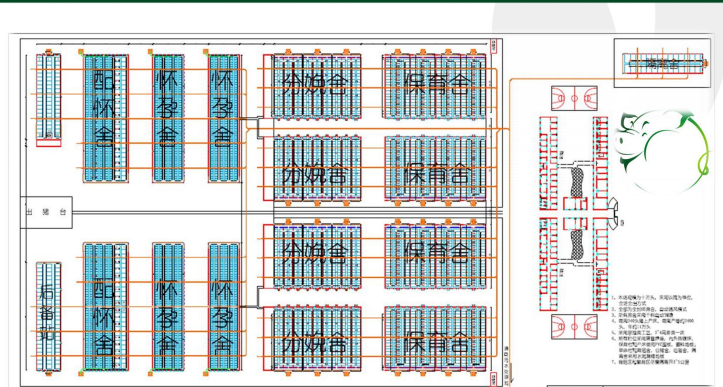
Task: Click the upper 配怀舍 breeding-gestation house
Action: pyautogui.click(x=106, y=118)
